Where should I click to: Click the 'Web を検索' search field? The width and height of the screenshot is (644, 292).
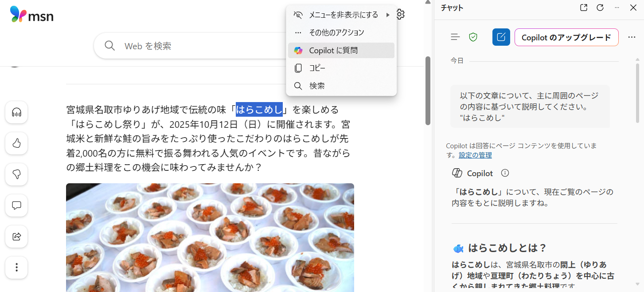pyautogui.click(x=191, y=46)
